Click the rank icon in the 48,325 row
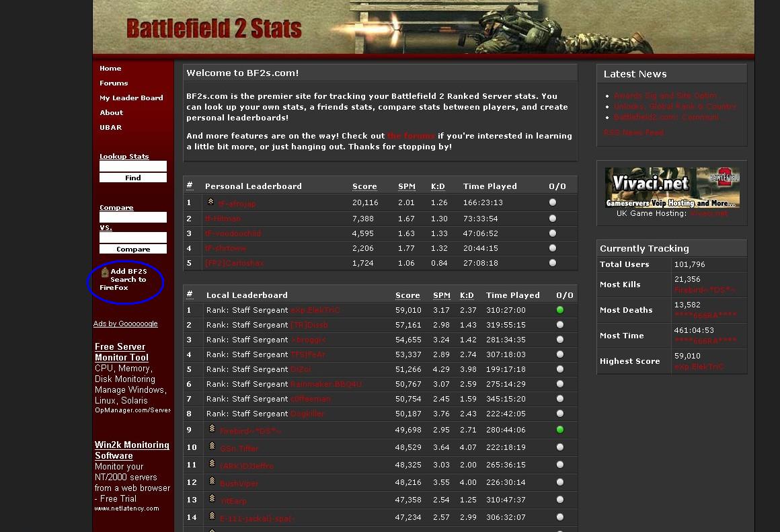 pyautogui.click(x=212, y=463)
